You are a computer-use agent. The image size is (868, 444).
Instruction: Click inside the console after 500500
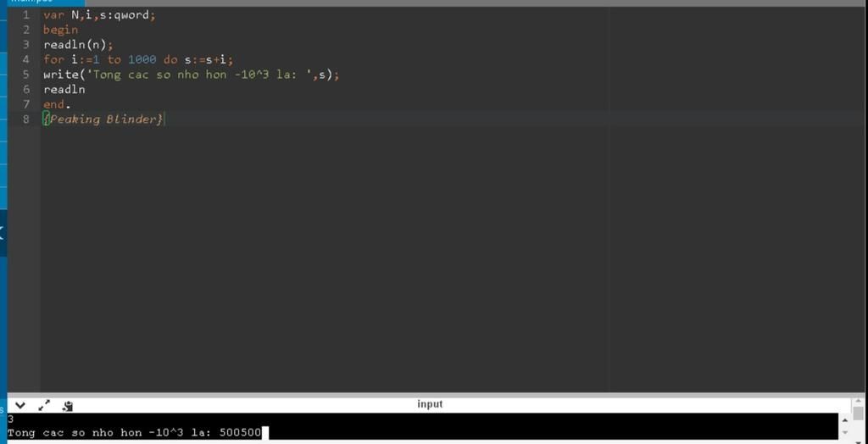pos(265,432)
